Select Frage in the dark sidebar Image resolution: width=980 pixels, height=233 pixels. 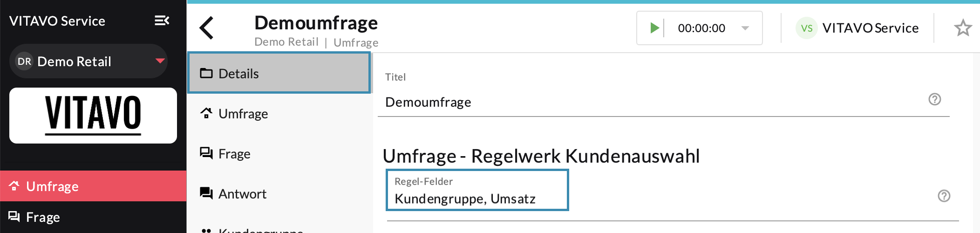43,217
